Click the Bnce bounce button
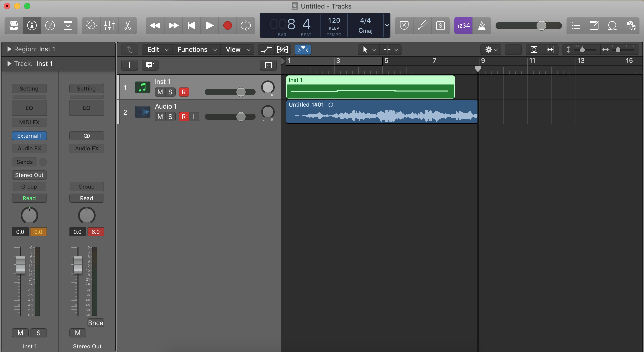 96,323
